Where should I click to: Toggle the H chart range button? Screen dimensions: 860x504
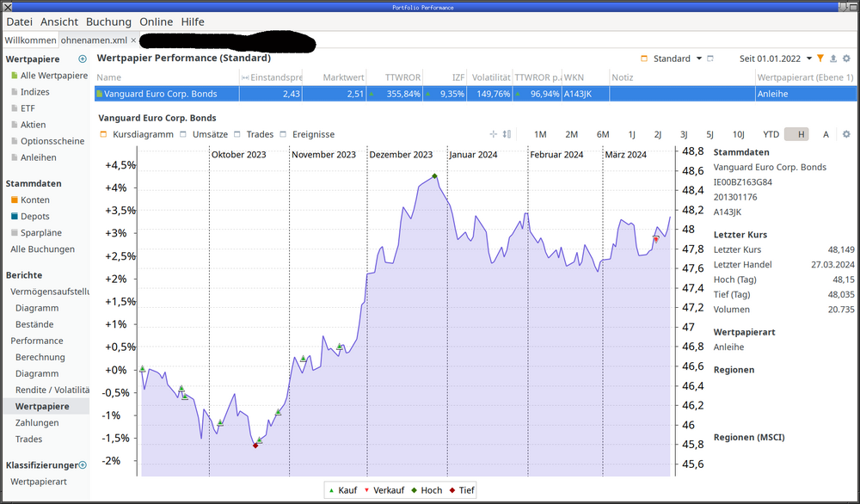coord(801,134)
